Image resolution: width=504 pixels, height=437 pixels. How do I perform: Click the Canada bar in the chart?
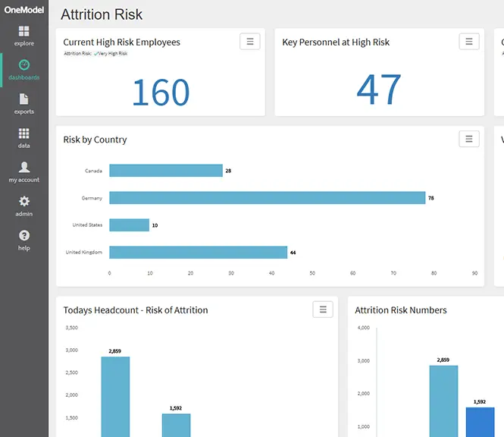[166, 171]
